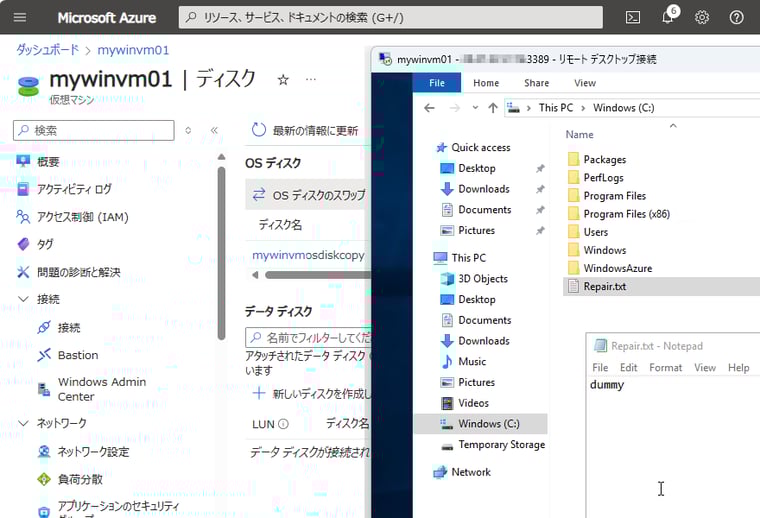Image resolution: width=760 pixels, height=518 pixels.
Task: Click the LUN info icon
Action: coord(284,424)
